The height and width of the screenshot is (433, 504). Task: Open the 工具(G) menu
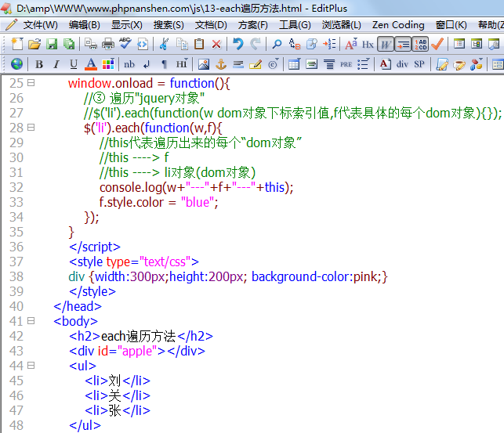click(x=295, y=25)
